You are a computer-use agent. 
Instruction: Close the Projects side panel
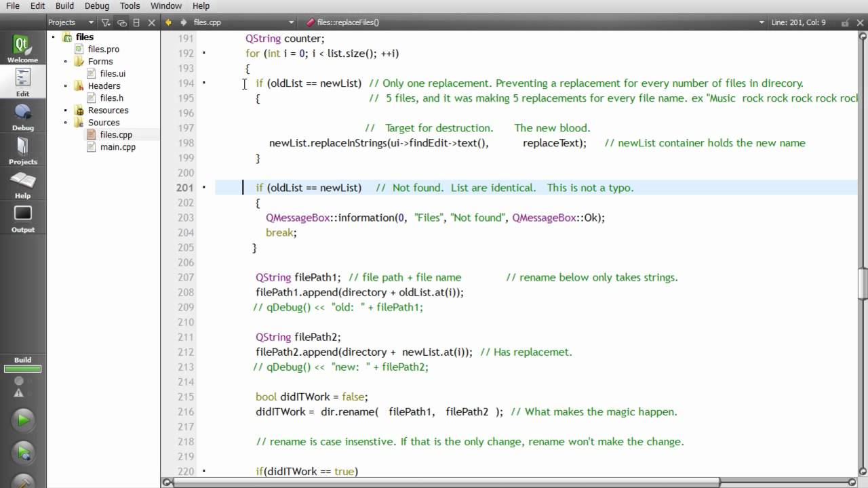pyautogui.click(x=151, y=22)
